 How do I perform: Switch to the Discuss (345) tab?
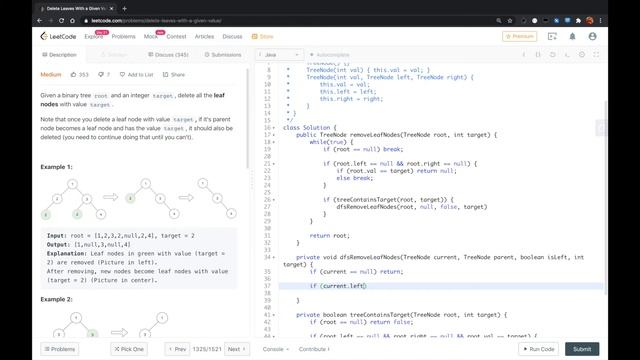pos(168,55)
